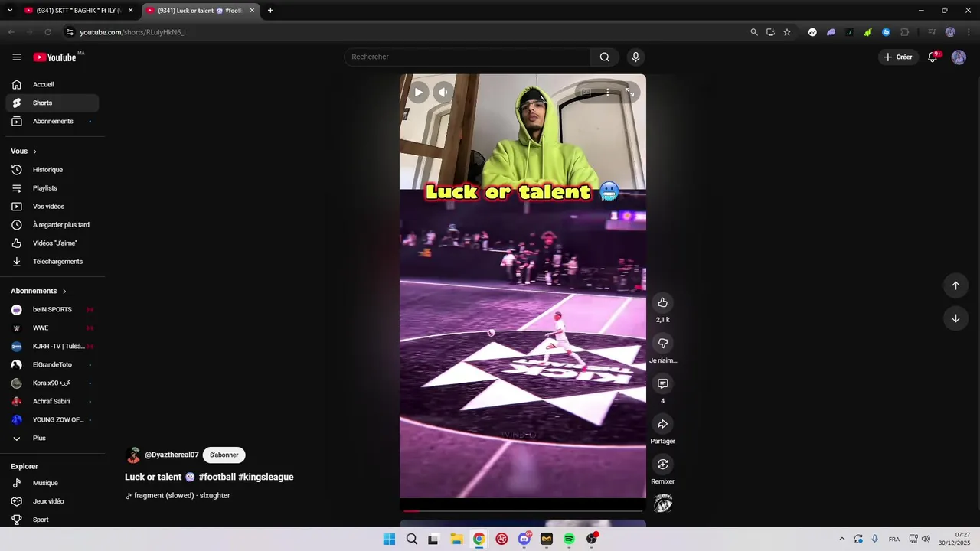Open Vos vidéos in the sidebar
This screenshot has width=980, height=551.
[52, 207]
